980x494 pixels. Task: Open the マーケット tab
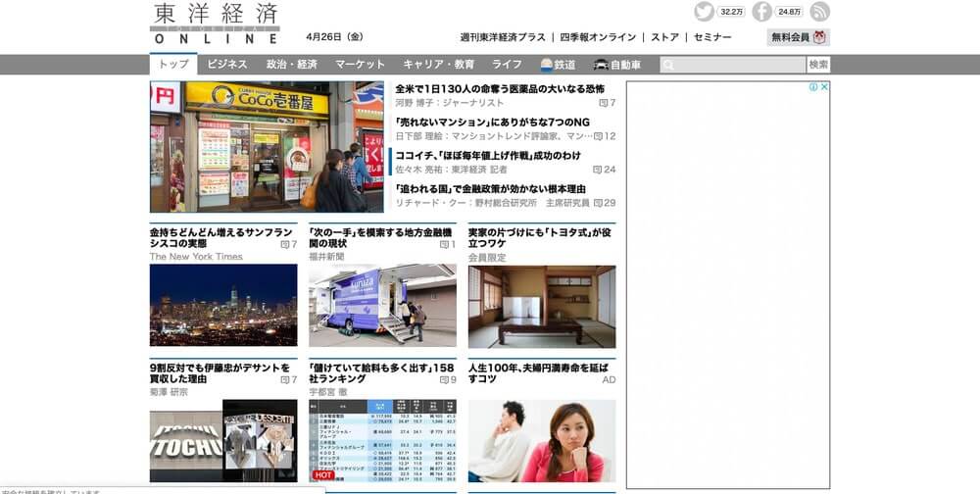(x=360, y=65)
